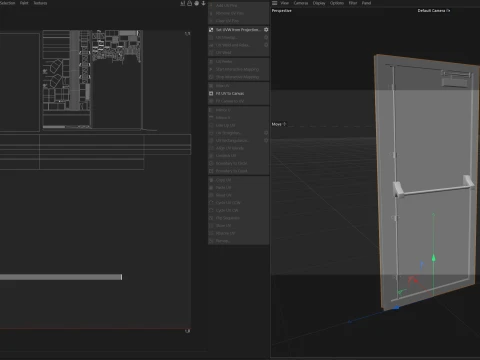Click the Mirror V command
Screen dimensions: 480x360
(x=238, y=118)
